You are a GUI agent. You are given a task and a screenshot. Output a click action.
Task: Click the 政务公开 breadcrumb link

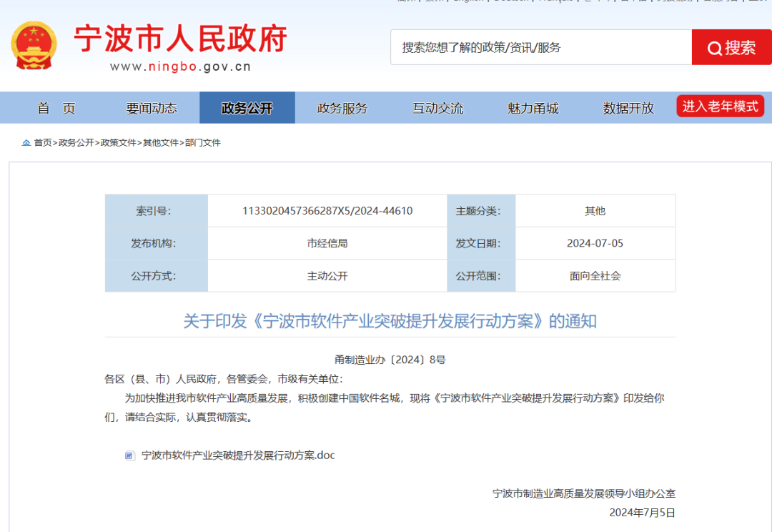76,143
